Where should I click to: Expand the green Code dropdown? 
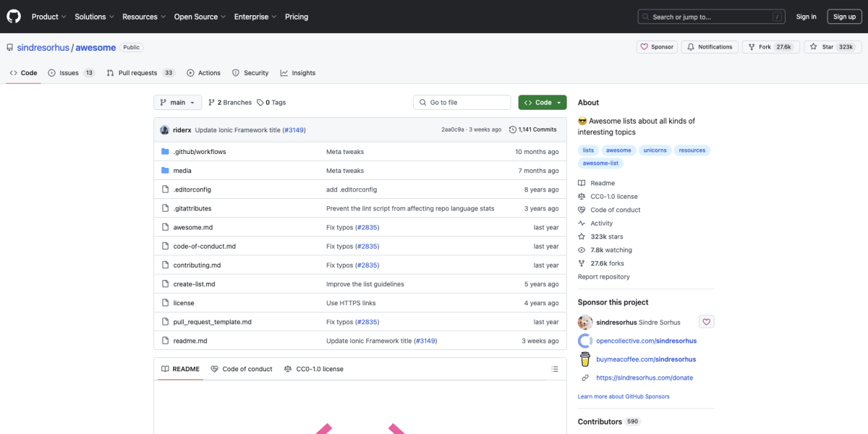542,103
